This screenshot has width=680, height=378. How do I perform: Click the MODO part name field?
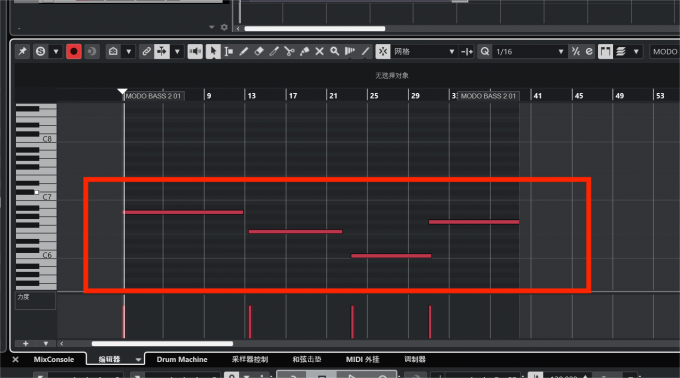click(x=664, y=52)
